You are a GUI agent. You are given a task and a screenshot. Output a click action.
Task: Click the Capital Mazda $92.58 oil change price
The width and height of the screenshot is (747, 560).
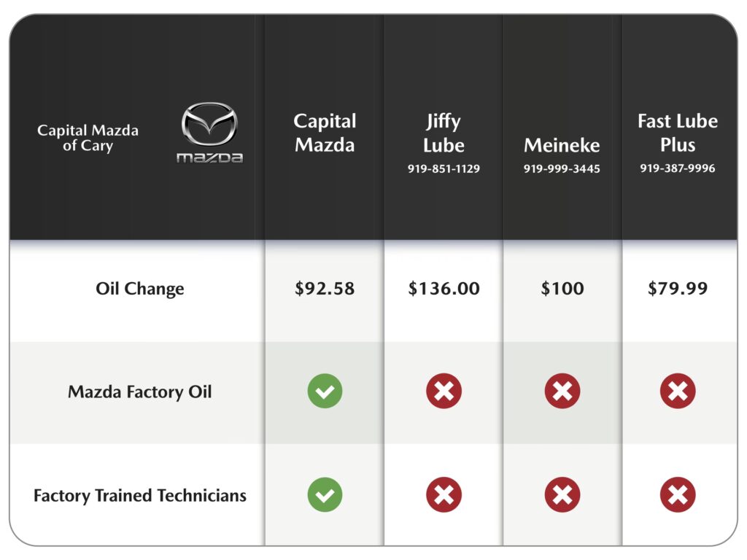325,289
